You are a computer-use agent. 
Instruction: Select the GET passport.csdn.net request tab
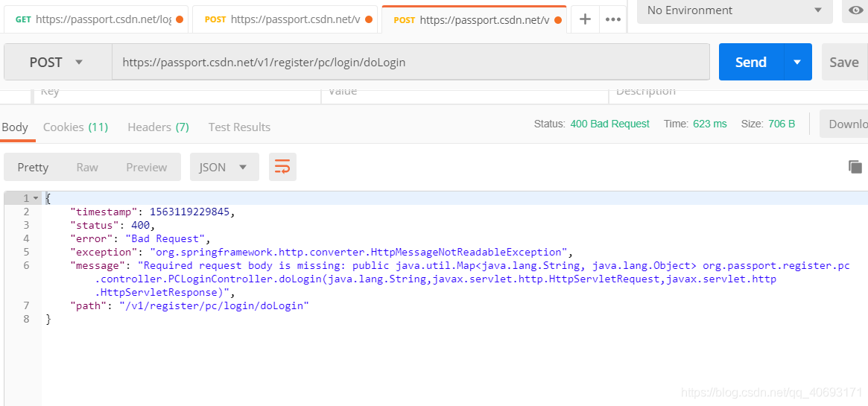93,19
